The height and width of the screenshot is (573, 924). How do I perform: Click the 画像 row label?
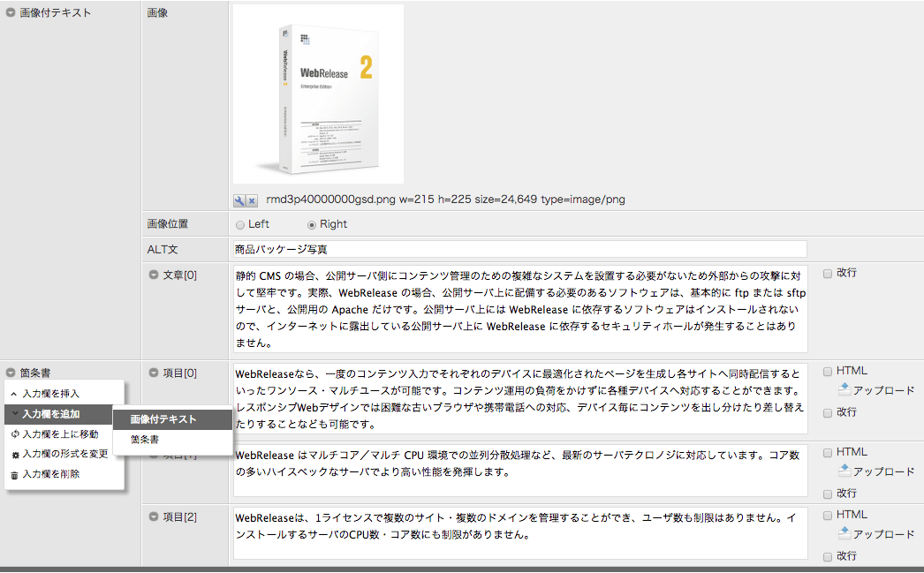[157, 12]
